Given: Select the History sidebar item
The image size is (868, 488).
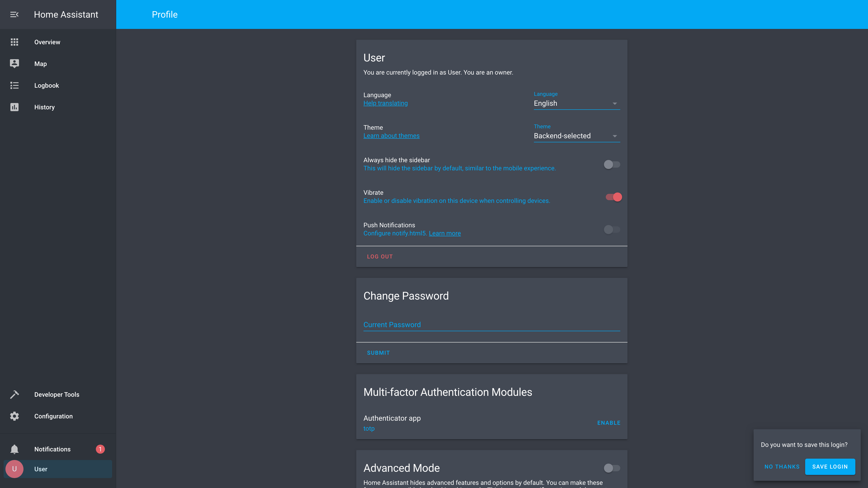Looking at the screenshot, I should 45,107.
